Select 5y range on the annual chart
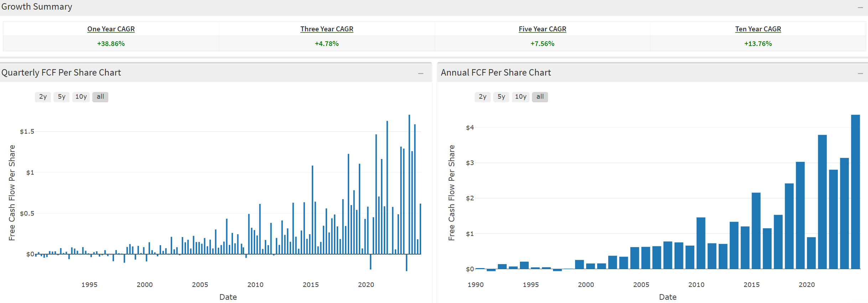 click(501, 97)
